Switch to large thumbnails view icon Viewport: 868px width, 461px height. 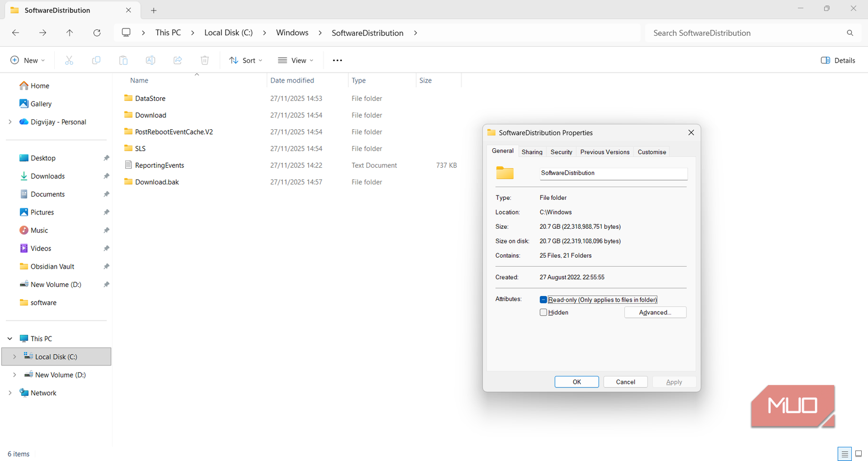click(x=859, y=454)
